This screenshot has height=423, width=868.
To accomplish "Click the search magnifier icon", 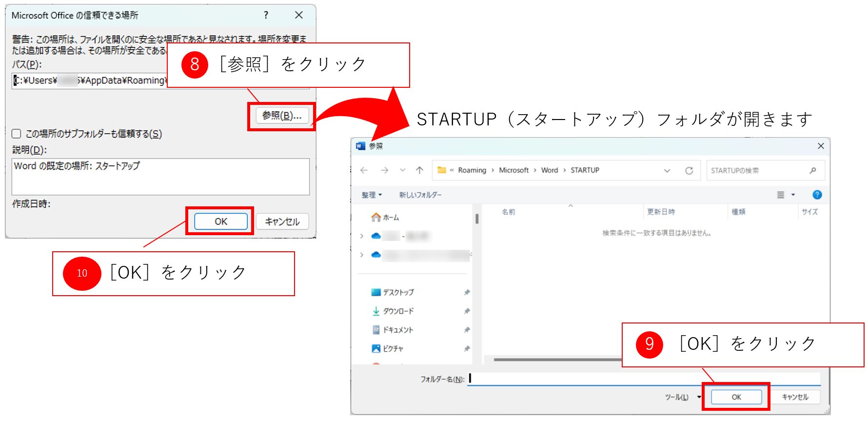I will point(812,170).
